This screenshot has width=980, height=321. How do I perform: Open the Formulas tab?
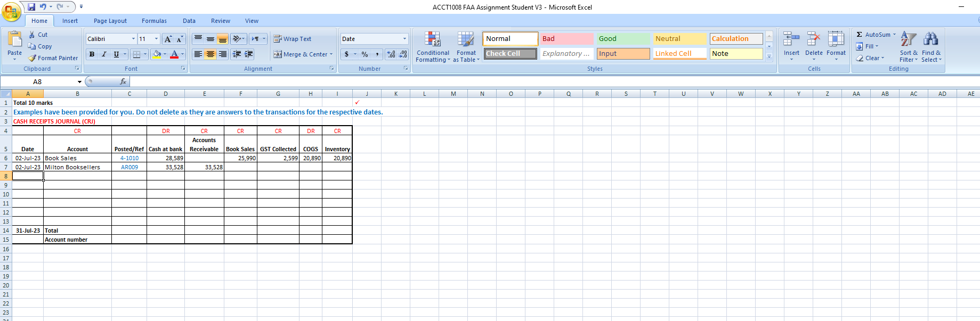[x=154, y=21]
